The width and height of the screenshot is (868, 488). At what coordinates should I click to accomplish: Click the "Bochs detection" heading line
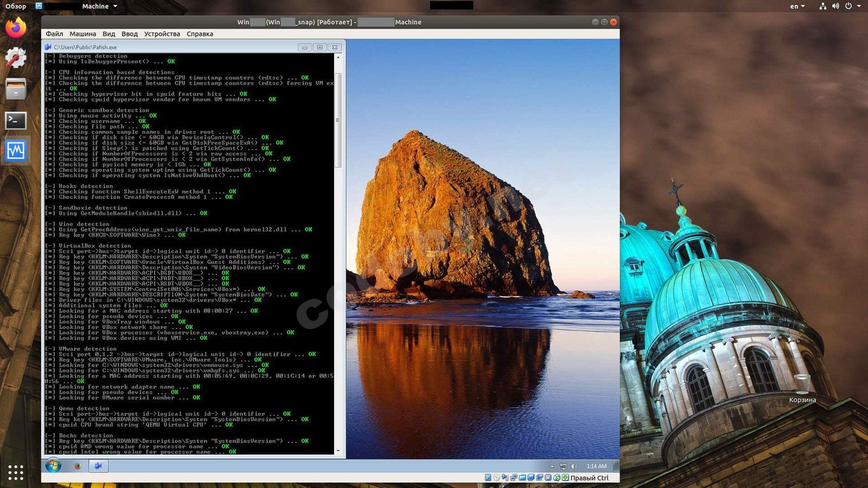pyautogui.click(x=79, y=435)
